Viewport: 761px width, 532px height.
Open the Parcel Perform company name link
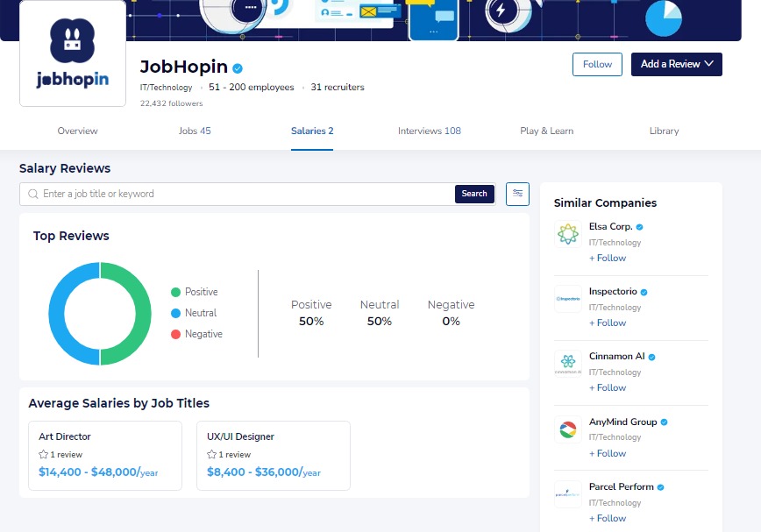tap(622, 487)
